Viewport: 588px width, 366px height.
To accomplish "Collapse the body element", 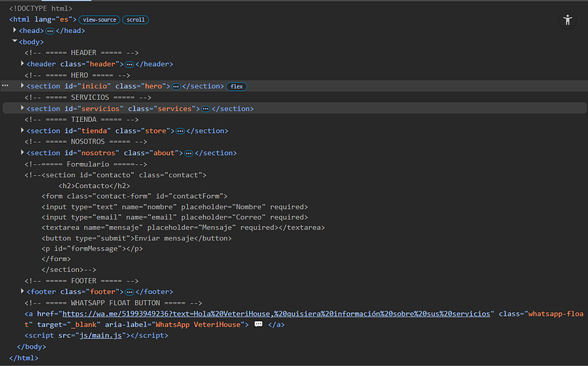I will pos(14,42).
